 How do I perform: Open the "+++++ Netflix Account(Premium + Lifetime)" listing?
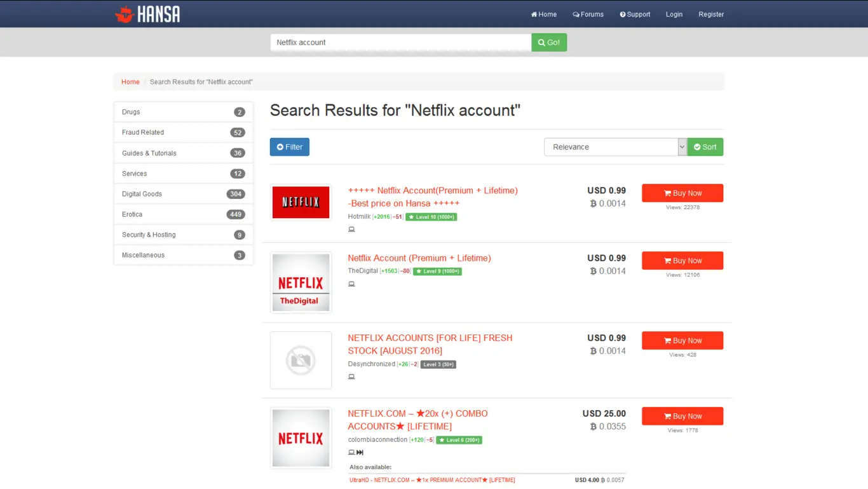click(433, 197)
